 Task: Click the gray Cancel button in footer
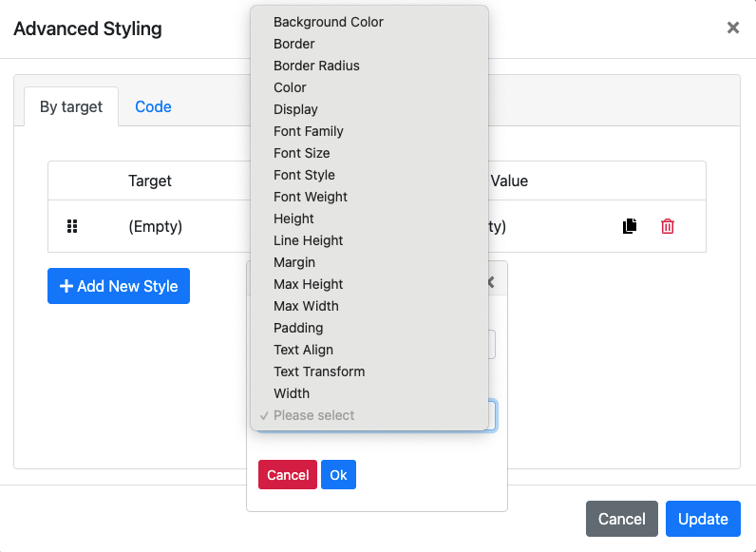point(621,519)
